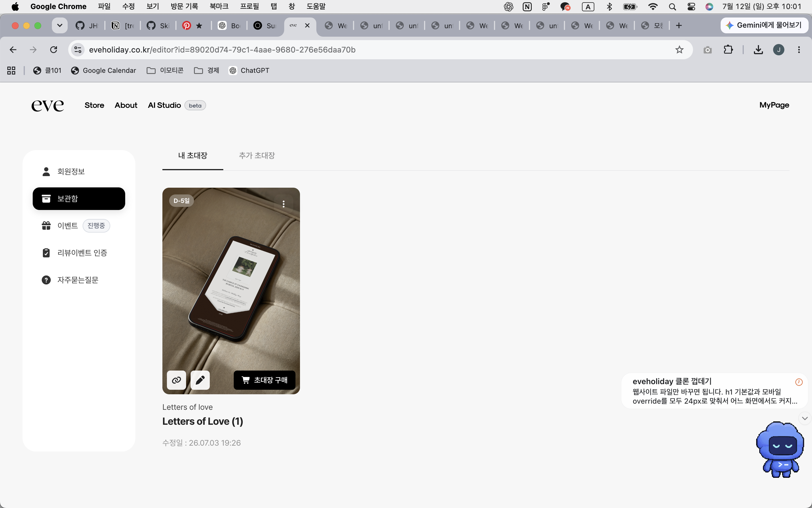Close the current eve tab
This screenshot has height=508, width=812.
pyautogui.click(x=307, y=25)
